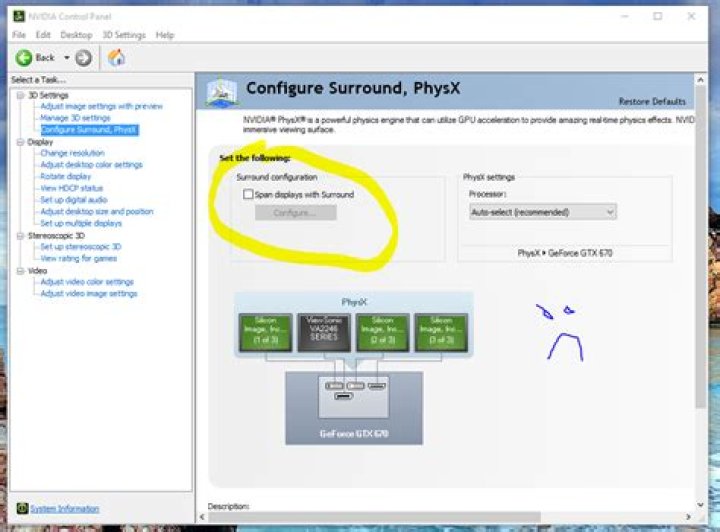The image size is (720, 532).
Task: Select Change resolution
Action: tap(73, 153)
